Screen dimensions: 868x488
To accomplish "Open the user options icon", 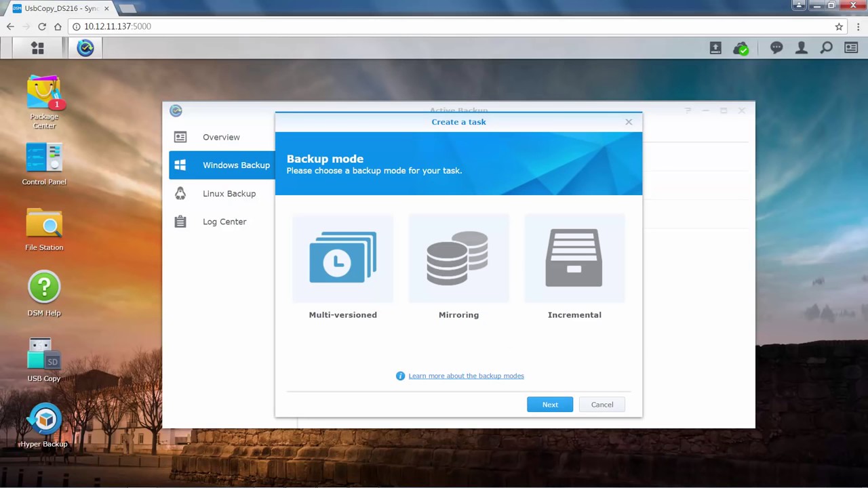I will pyautogui.click(x=802, y=48).
